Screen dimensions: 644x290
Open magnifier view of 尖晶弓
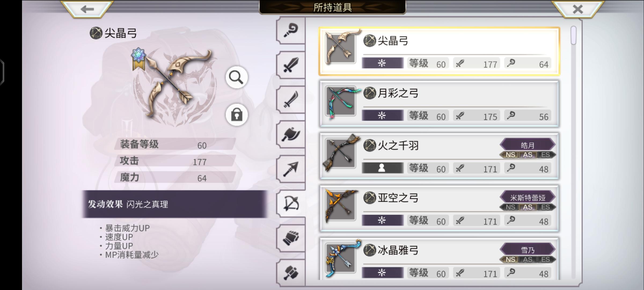(236, 78)
